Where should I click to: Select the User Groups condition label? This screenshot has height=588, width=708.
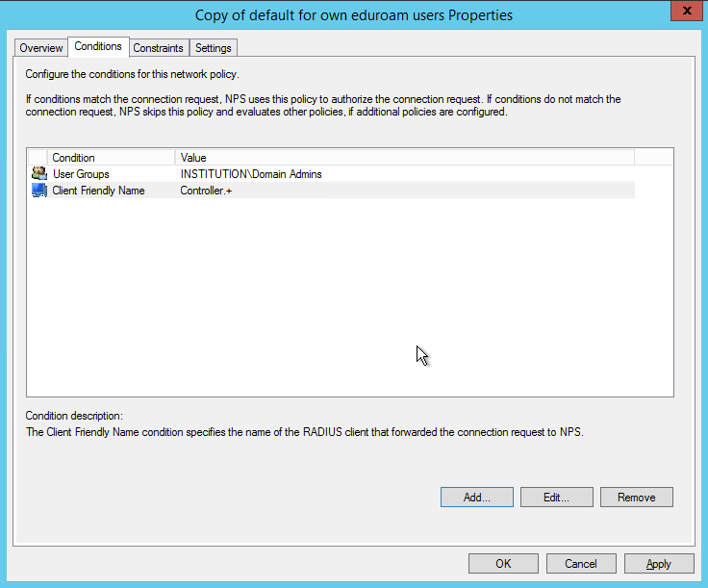(81, 174)
